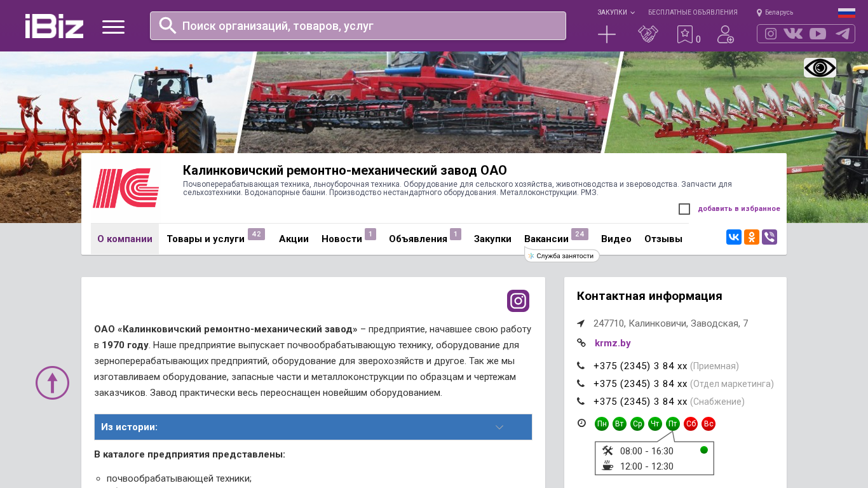The image size is (868, 488).
Task: Check the 'добавить в избранное' checkbox
Action: click(684, 209)
